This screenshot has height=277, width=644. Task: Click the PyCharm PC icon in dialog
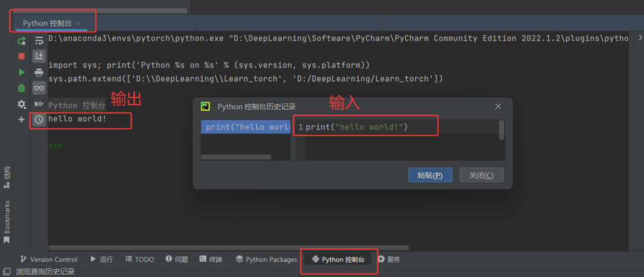point(205,106)
